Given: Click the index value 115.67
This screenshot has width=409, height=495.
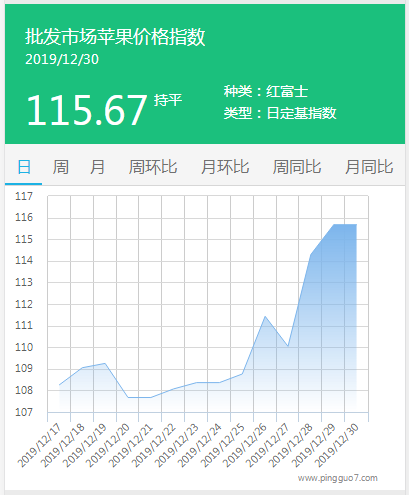Looking at the screenshot, I should (86, 110).
